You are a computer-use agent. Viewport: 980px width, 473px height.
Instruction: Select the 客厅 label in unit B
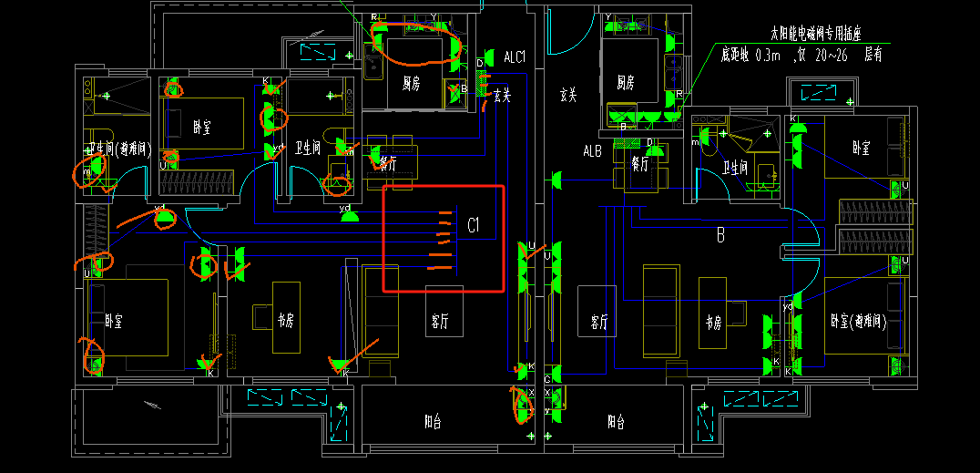(x=598, y=323)
